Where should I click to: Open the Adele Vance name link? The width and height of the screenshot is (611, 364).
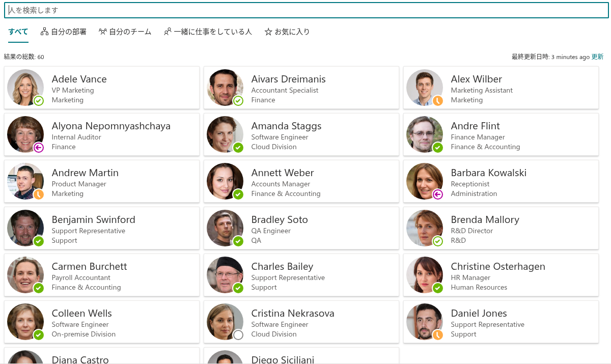coord(79,79)
